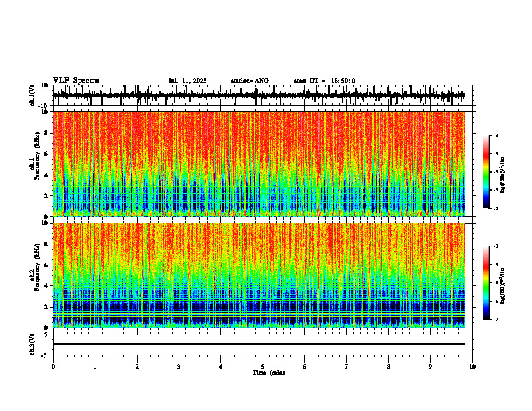Click the "ch.3(V)" axis label

click(x=32, y=345)
